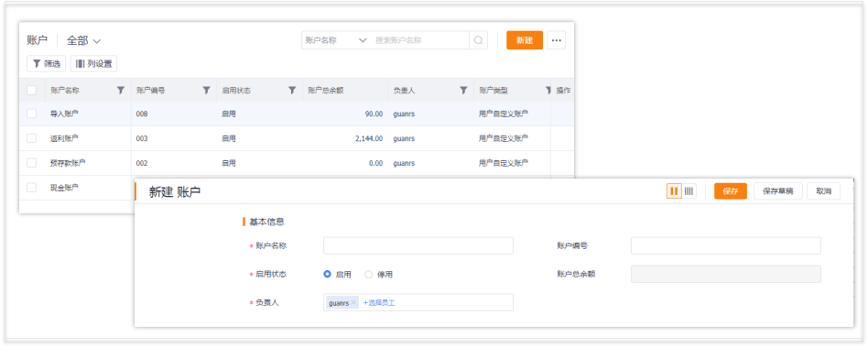This screenshot has width=868, height=347.
Task: Open 列设置 column settings
Action: [93, 64]
